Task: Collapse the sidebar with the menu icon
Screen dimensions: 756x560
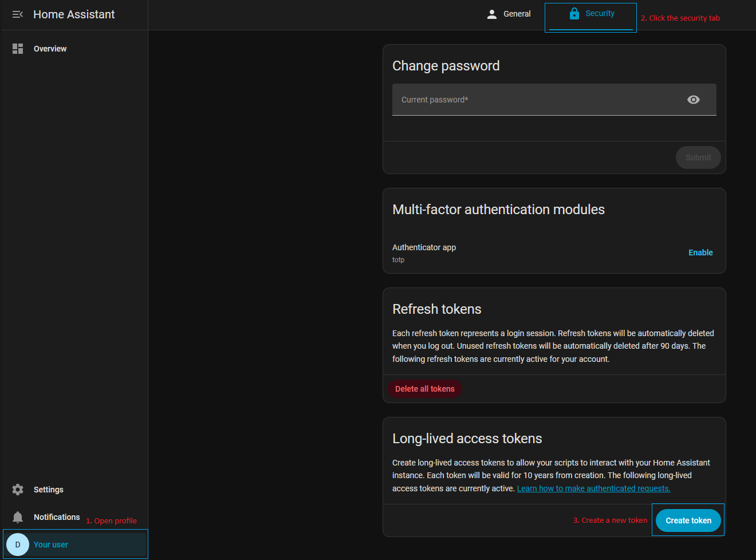Action: [18, 14]
